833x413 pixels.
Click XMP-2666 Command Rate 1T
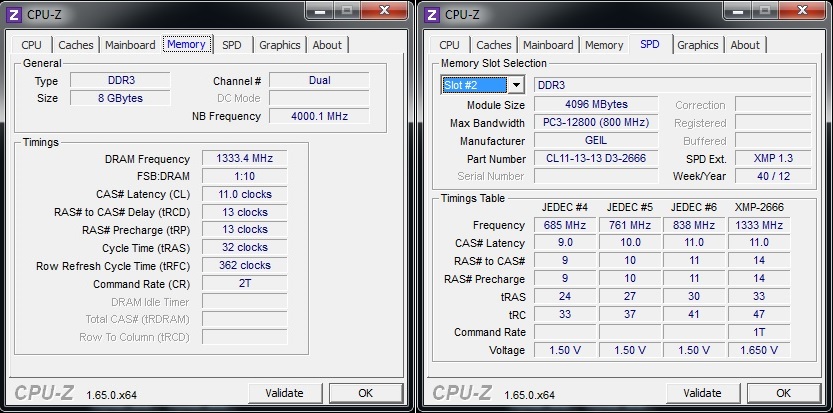point(759,332)
